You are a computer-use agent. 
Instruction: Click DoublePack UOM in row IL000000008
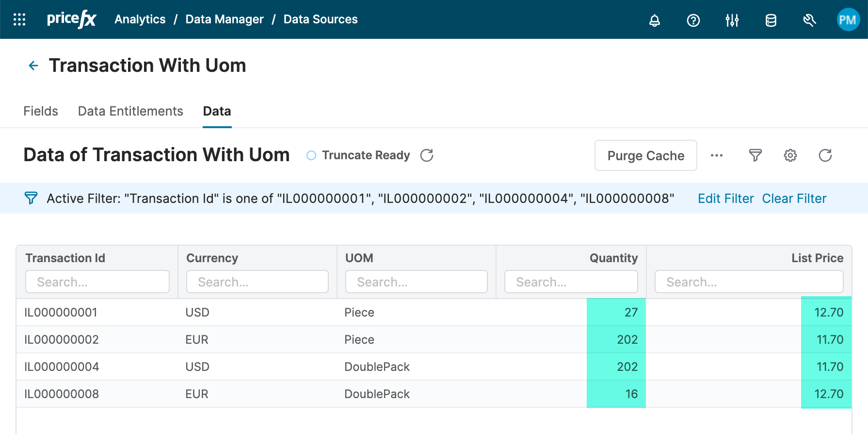tap(377, 394)
